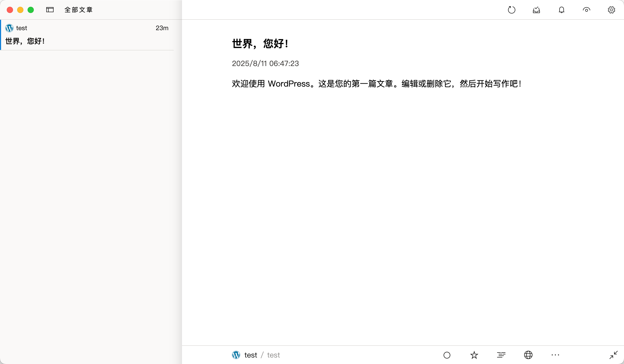Star the current article
Viewport: 624px width, 364px height.
(474, 355)
